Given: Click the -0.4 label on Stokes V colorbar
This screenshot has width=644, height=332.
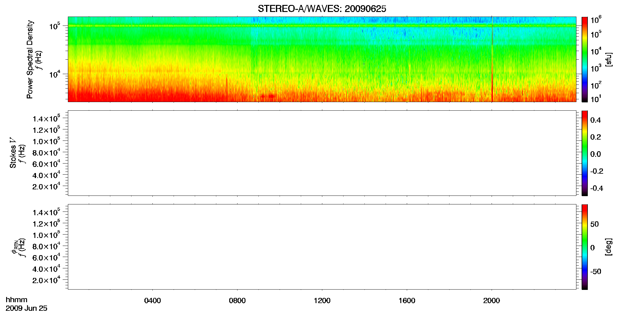Looking at the screenshot, I should (597, 188).
